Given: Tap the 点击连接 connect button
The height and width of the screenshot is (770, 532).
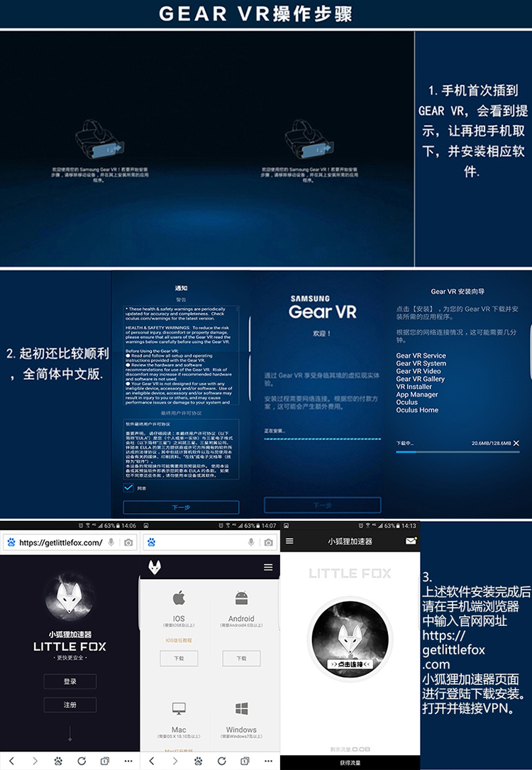Looking at the screenshot, I should coord(350,664).
